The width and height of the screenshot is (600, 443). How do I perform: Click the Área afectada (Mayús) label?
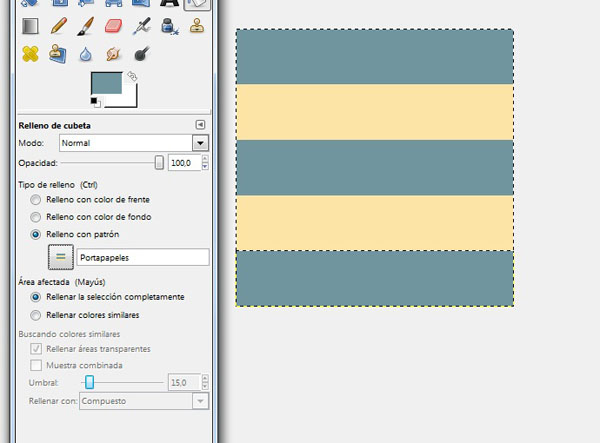pyautogui.click(x=62, y=282)
